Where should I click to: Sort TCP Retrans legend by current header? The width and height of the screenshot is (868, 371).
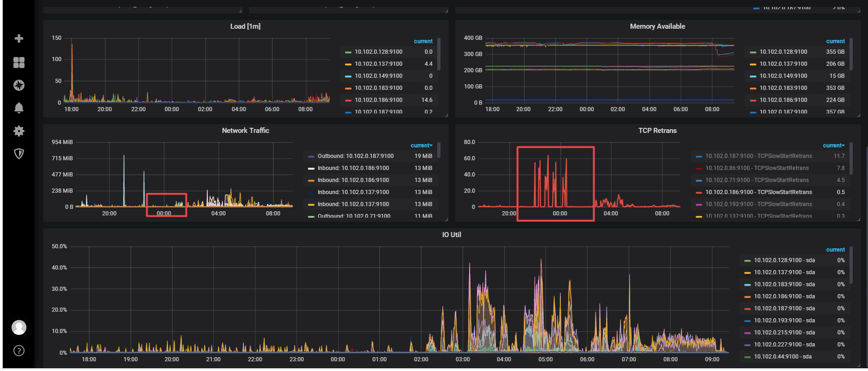(833, 145)
